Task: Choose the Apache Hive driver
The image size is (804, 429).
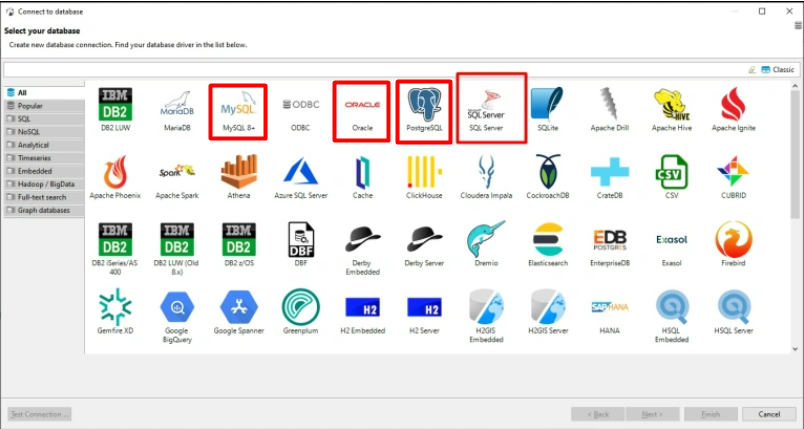Action: click(x=671, y=110)
